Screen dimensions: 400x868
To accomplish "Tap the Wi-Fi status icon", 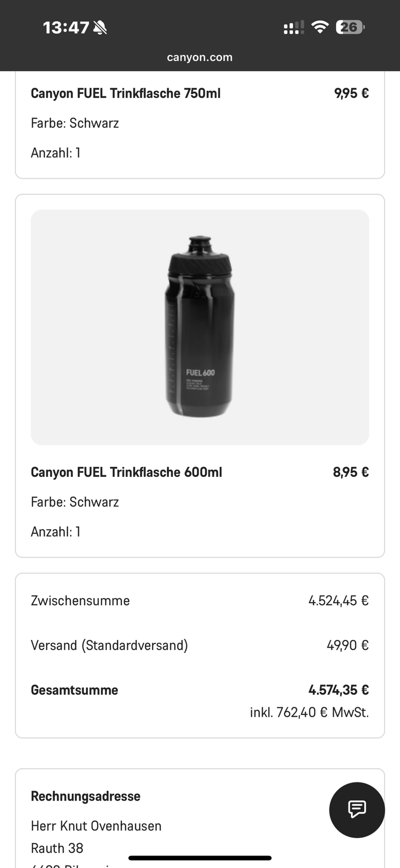I will click(320, 27).
